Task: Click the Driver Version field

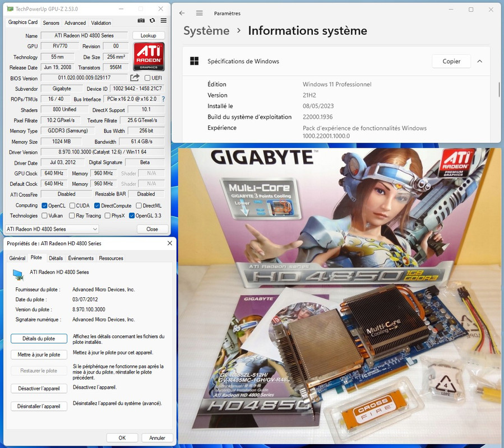Action: pos(103,152)
